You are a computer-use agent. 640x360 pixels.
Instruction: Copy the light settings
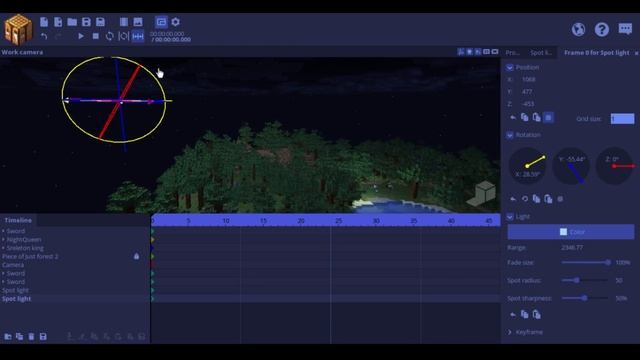524,315
